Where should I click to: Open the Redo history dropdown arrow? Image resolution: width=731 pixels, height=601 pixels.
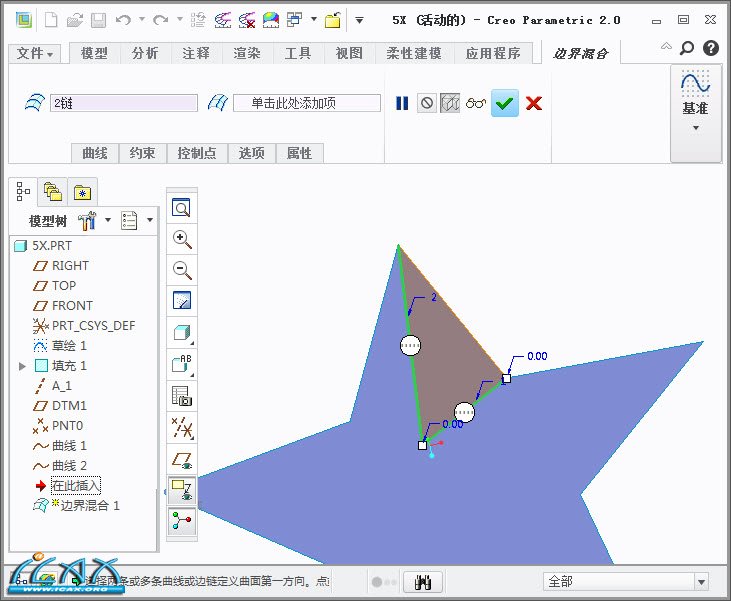click(x=180, y=20)
